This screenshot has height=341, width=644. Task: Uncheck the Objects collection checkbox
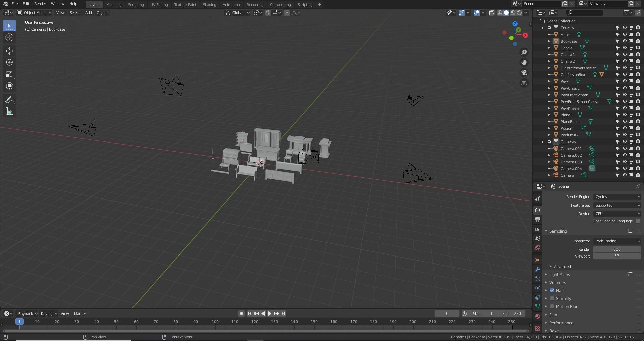[x=549, y=27]
